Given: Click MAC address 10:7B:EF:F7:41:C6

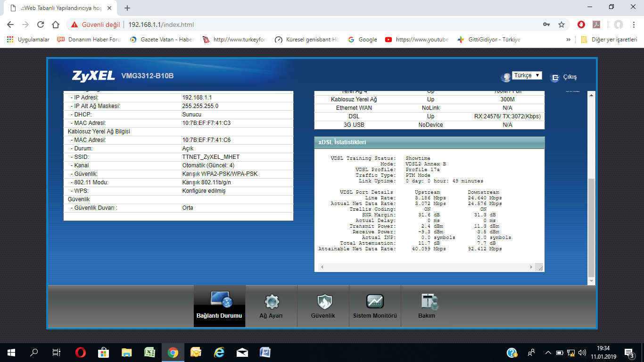Looking at the screenshot, I should coord(206,140).
